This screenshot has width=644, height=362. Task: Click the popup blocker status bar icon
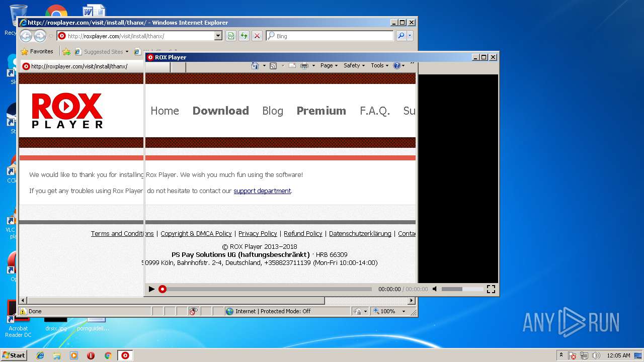[x=194, y=311]
